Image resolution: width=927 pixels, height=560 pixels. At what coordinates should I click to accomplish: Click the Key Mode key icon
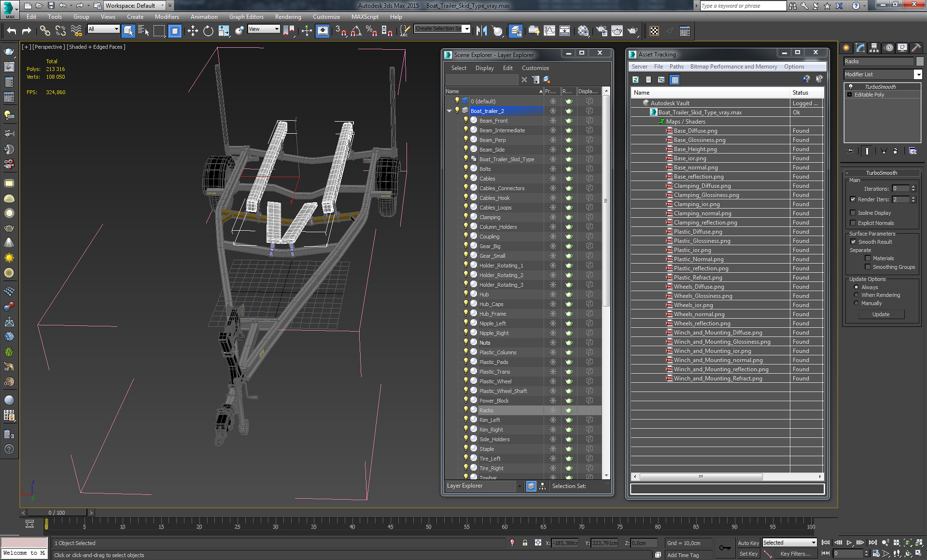point(725,548)
